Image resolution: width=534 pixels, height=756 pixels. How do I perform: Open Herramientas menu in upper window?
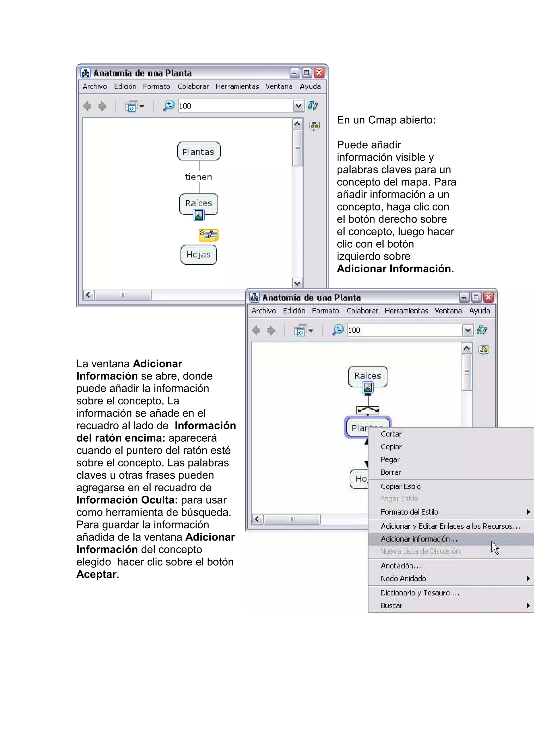coord(237,87)
